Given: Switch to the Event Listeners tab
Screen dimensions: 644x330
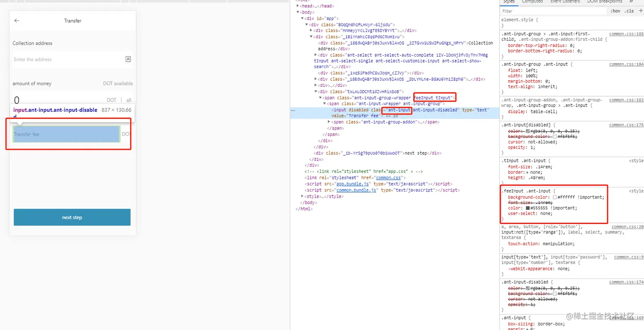Looking at the screenshot, I should [565, 2].
